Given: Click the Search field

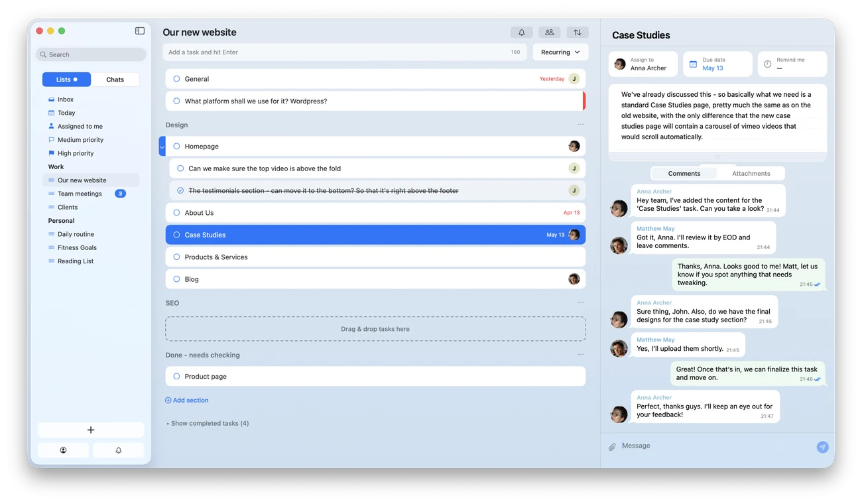Looking at the screenshot, I should 91,54.
